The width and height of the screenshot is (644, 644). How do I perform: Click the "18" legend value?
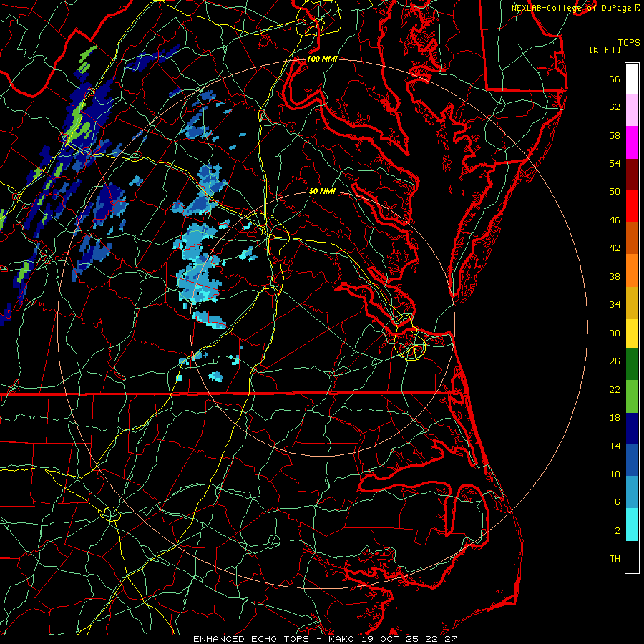point(615,418)
